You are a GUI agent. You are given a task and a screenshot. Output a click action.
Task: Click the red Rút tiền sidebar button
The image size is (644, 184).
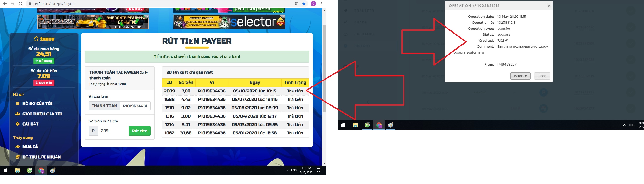click(44, 83)
